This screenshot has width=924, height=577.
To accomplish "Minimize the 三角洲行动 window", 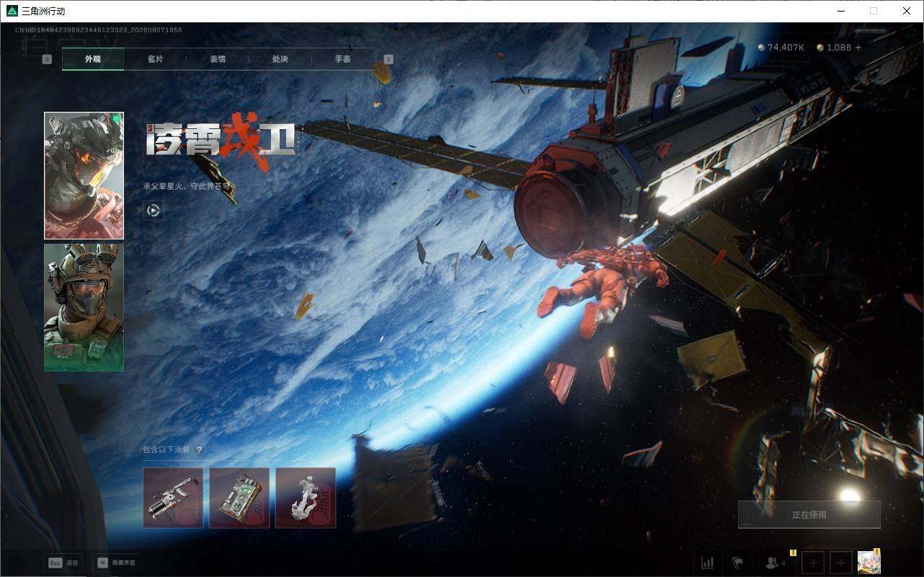I will (x=840, y=11).
